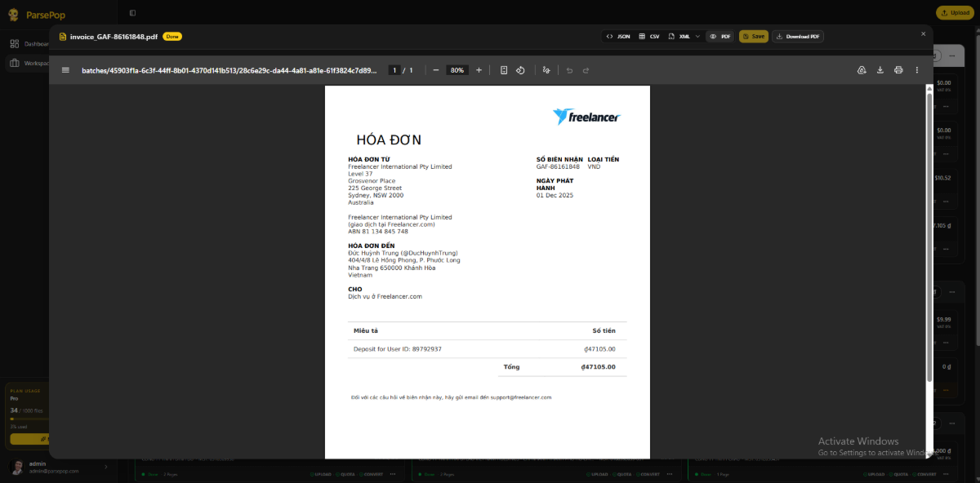Click the 80% zoom level field
The width and height of the screenshot is (980, 483).
click(x=457, y=70)
